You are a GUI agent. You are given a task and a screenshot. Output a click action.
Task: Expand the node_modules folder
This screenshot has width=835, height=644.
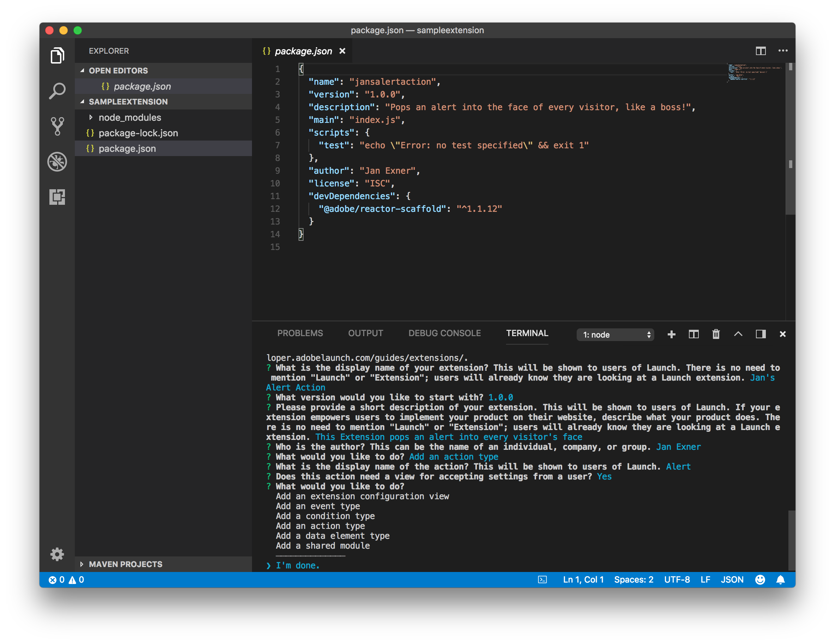[x=130, y=118]
